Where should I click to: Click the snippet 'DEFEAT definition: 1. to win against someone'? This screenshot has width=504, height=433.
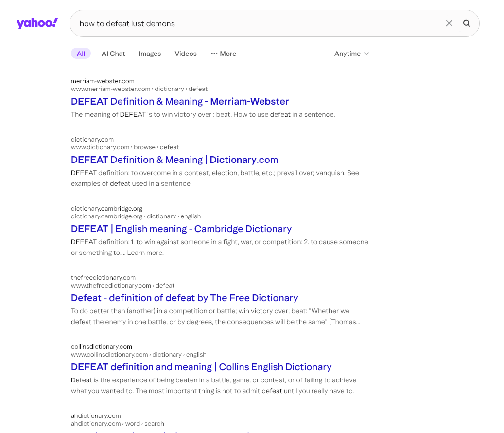click(220, 247)
